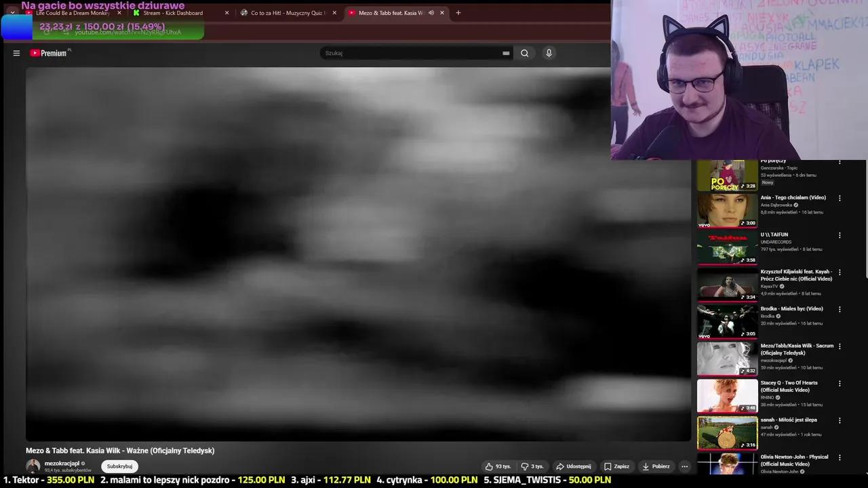
Task: Select the Mezo & Tabb feat. Kasia Wilk tab
Action: [x=390, y=13]
